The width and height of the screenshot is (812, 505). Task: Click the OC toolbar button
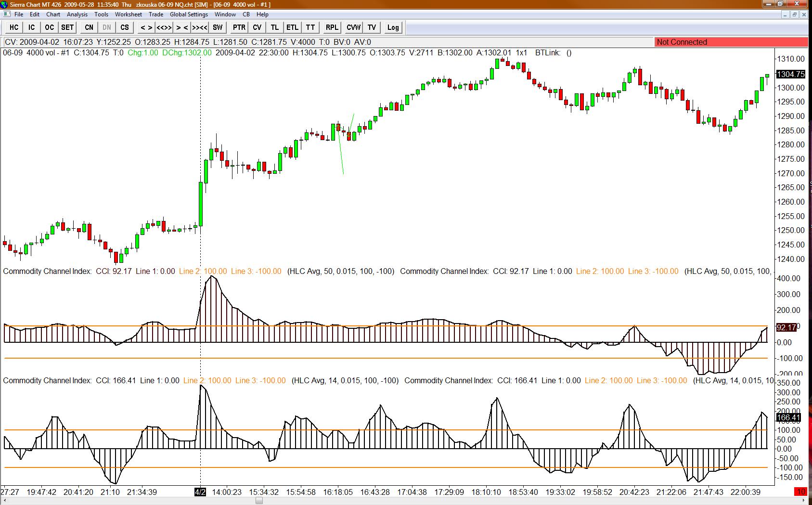point(50,27)
